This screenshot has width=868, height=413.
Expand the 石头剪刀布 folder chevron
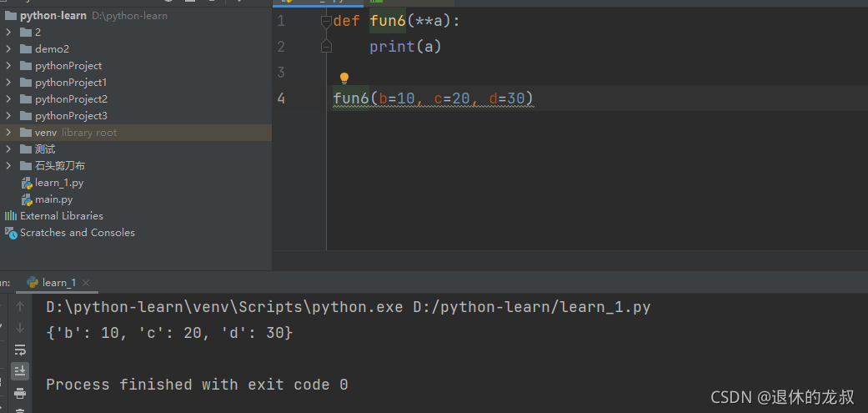8,165
